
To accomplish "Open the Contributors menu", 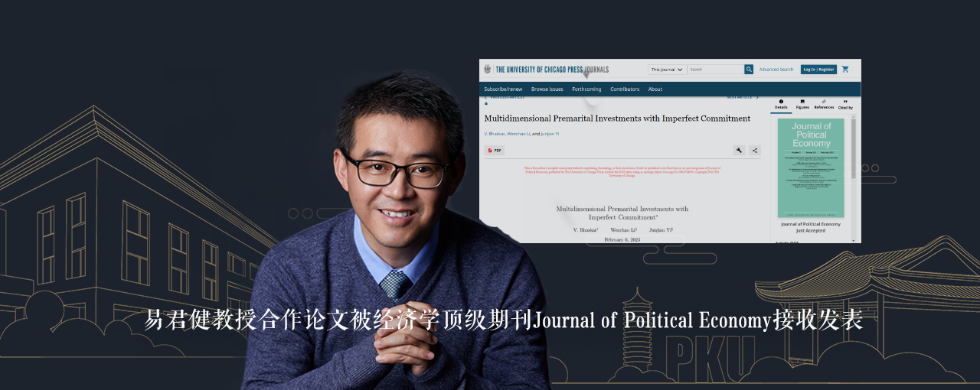I will (625, 89).
